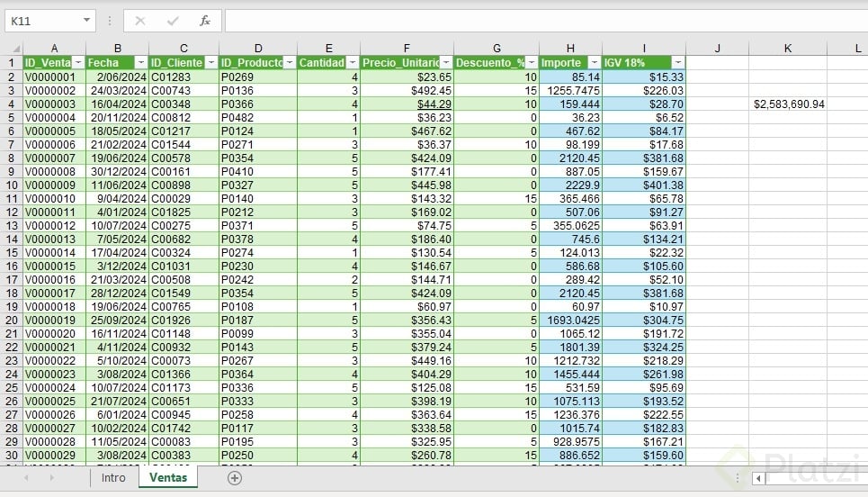Screen dimensions: 868x497
Task: Open the Descuento_% filter dropdown
Action: tap(532, 63)
